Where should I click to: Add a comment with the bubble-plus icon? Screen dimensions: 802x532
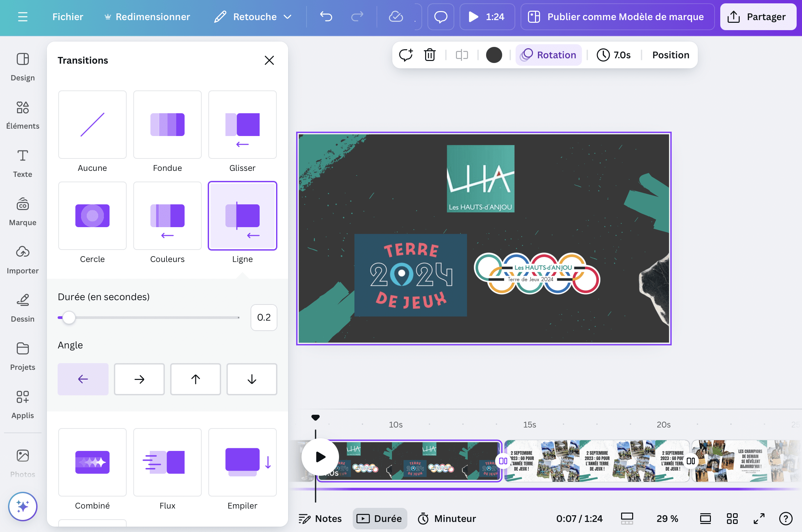tap(406, 55)
